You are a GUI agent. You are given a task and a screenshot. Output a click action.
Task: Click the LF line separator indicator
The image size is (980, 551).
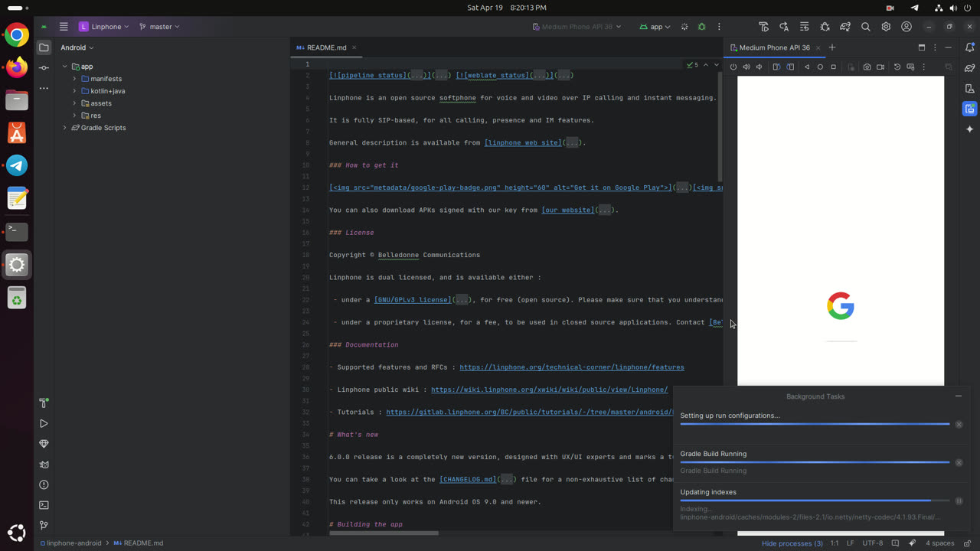click(851, 543)
